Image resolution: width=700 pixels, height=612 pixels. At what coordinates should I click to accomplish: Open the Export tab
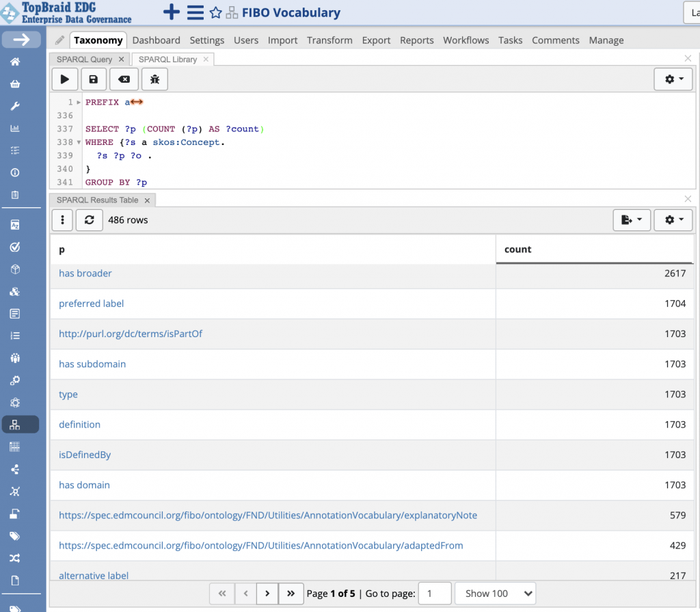tap(377, 40)
